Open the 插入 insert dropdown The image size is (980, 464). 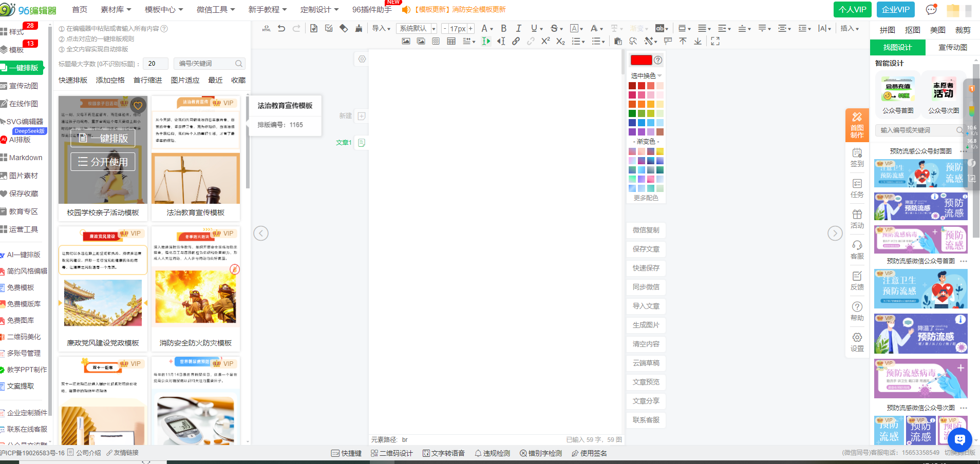[850, 29]
